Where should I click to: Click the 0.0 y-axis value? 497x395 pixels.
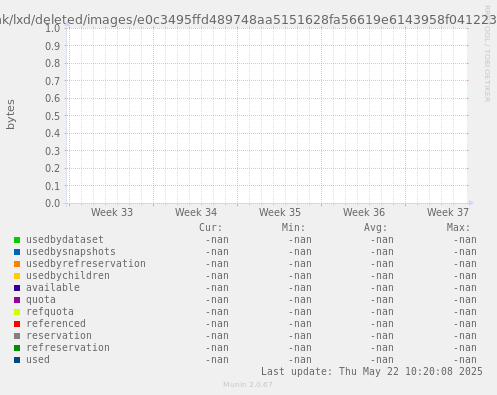tap(53, 203)
